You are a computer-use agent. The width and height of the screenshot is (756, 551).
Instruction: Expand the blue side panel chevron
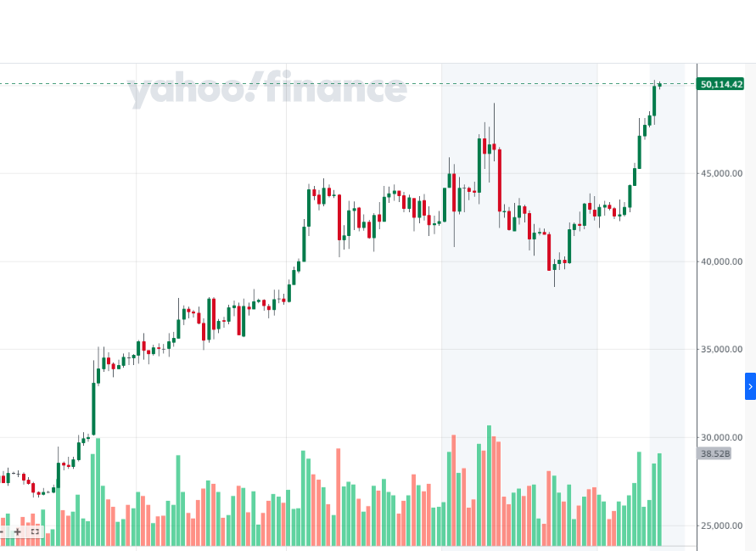(750, 386)
